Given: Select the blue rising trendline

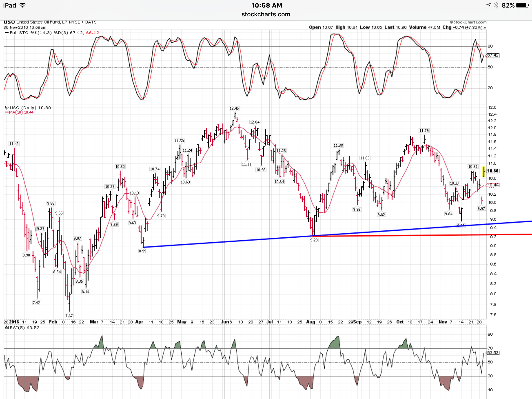Looking at the screenshot, I should click(x=234, y=241).
